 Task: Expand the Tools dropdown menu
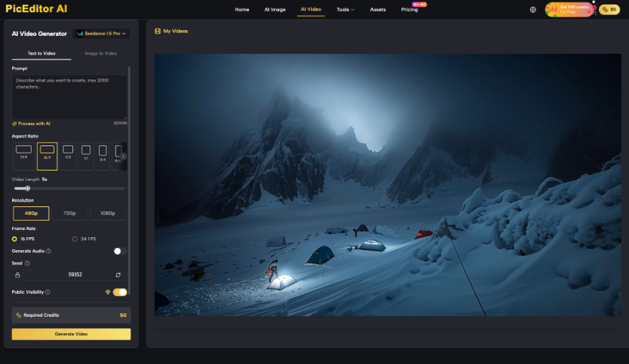point(346,9)
